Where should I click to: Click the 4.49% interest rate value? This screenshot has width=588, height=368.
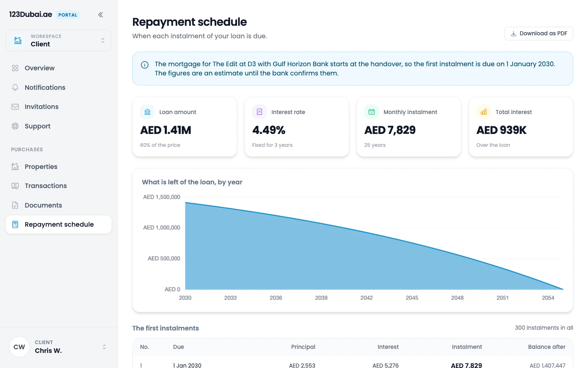(269, 130)
